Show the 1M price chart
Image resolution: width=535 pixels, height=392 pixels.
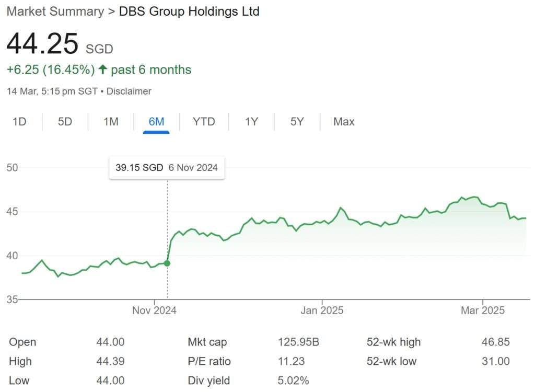[x=111, y=122]
